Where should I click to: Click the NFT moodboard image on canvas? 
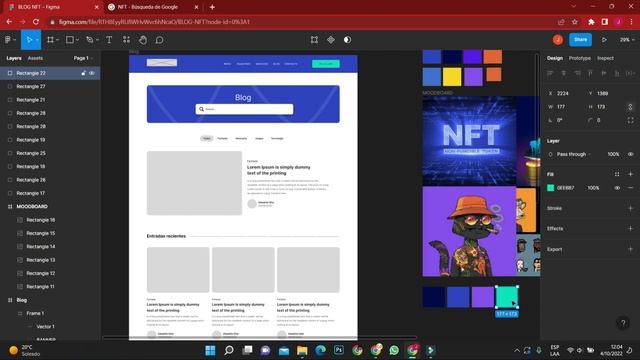(469, 141)
